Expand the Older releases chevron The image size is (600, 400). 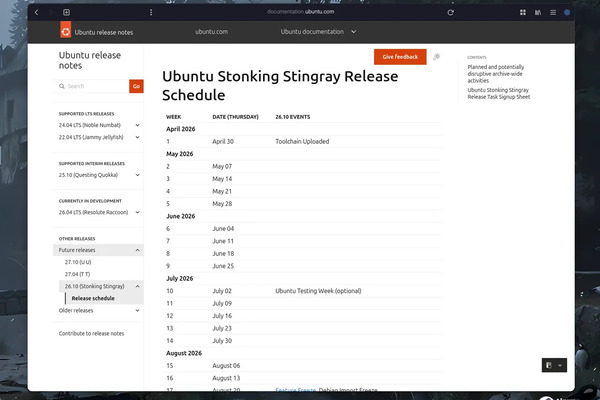pos(137,310)
